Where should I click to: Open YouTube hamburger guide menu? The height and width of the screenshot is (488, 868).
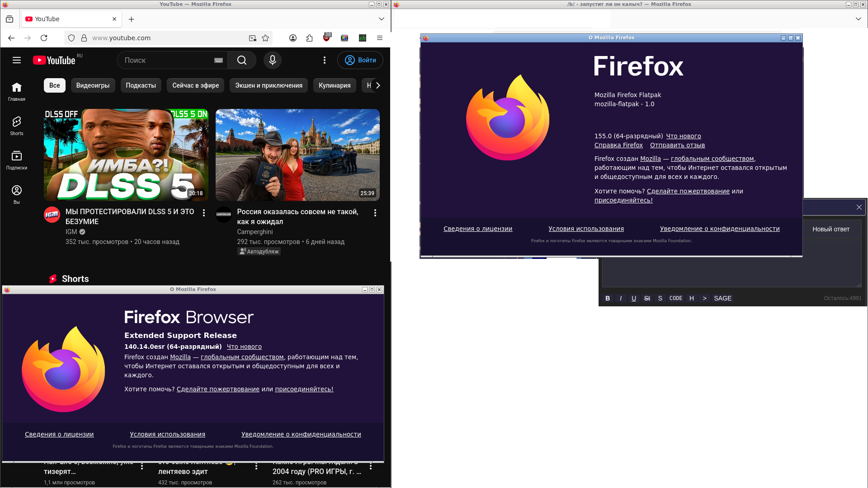click(x=17, y=60)
